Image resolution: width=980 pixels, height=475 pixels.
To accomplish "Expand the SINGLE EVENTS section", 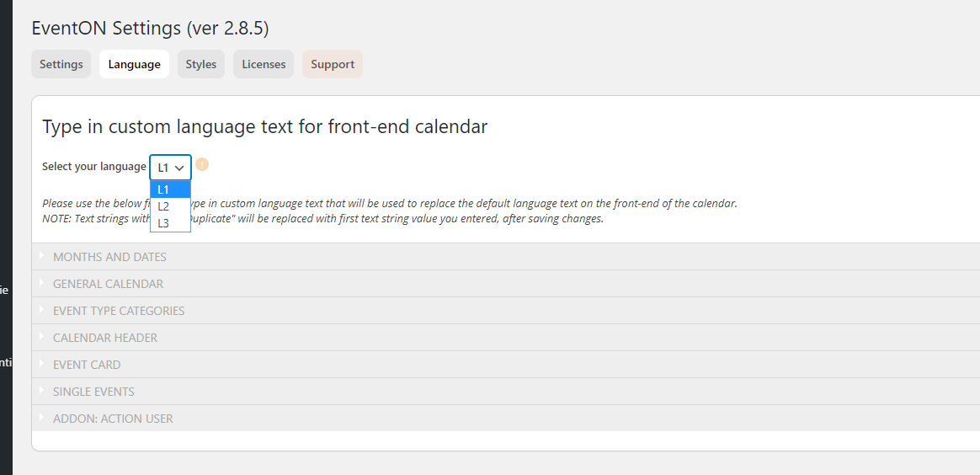I will point(93,392).
